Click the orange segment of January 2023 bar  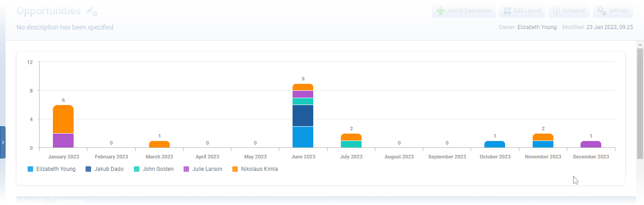pyautogui.click(x=63, y=119)
